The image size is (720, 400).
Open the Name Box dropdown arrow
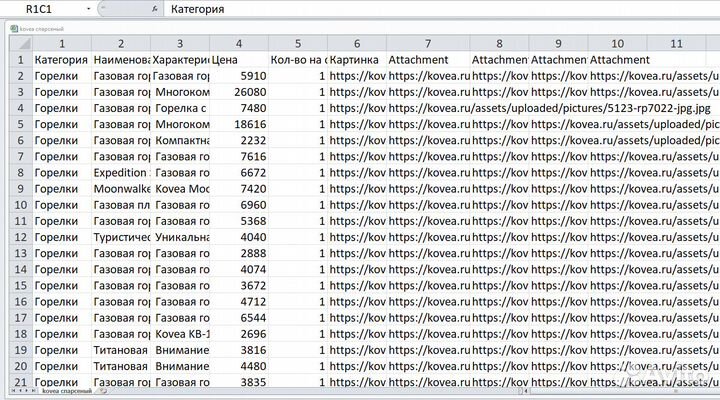click(88, 9)
